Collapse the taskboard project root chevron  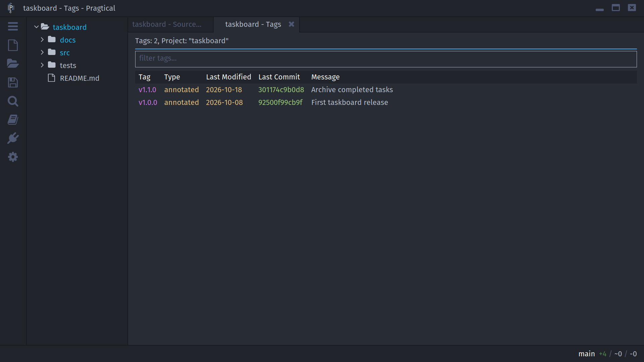[36, 27]
